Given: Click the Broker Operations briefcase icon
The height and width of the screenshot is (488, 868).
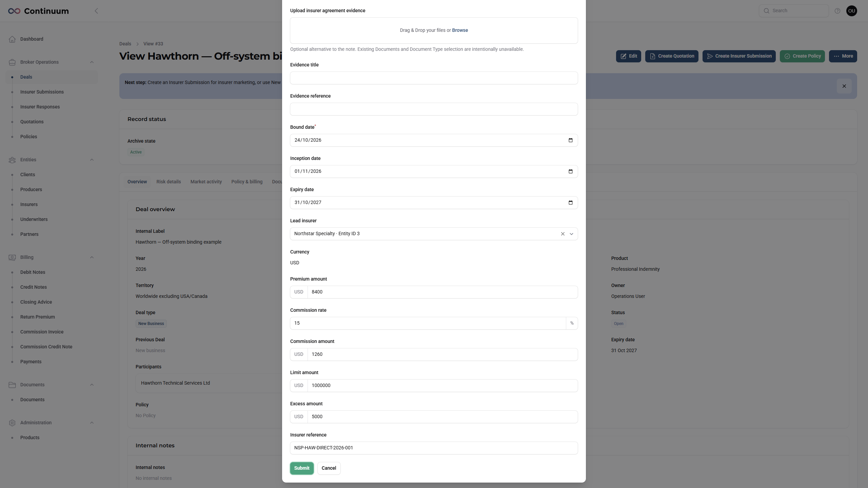Looking at the screenshot, I should point(12,62).
